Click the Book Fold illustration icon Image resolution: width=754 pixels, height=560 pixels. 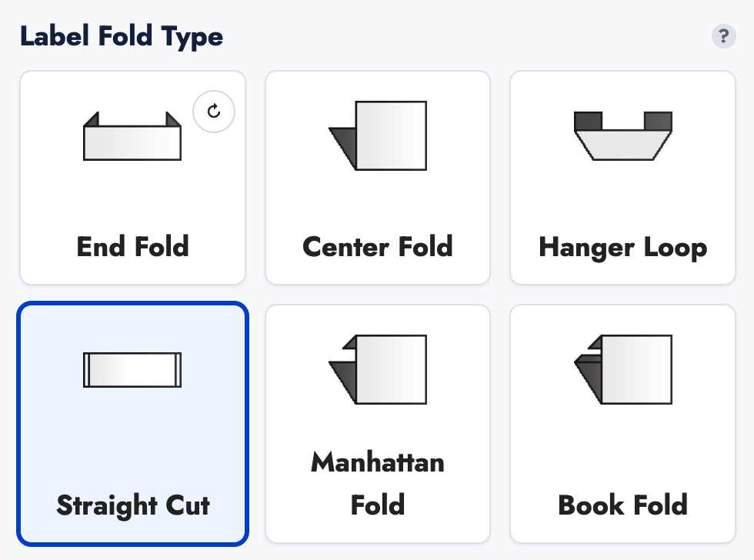click(x=623, y=369)
